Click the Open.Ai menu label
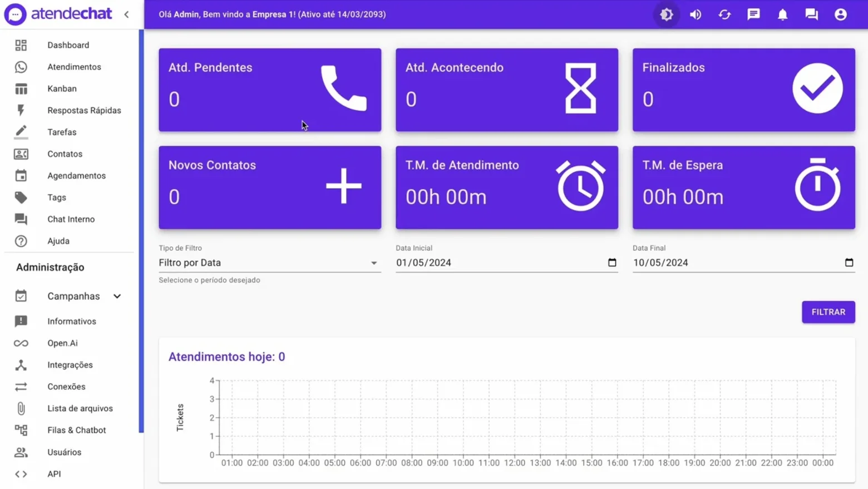Screen dimensions: 868x489 tap(62, 343)
